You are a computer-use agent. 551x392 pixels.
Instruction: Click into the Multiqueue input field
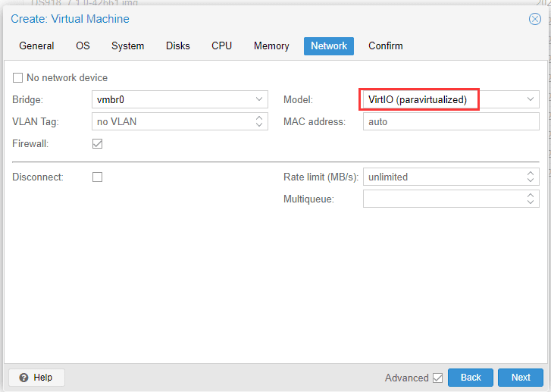(444, 199)
